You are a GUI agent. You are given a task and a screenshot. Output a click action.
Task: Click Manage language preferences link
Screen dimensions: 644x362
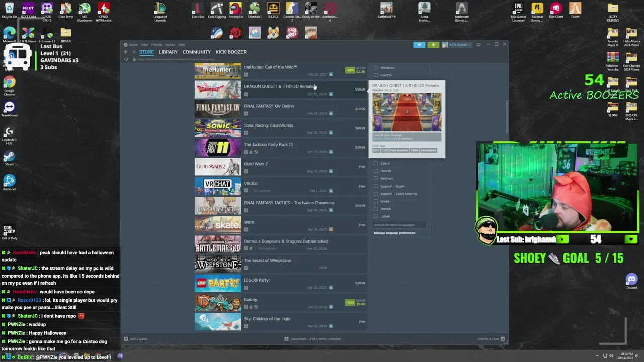(394, 233)
